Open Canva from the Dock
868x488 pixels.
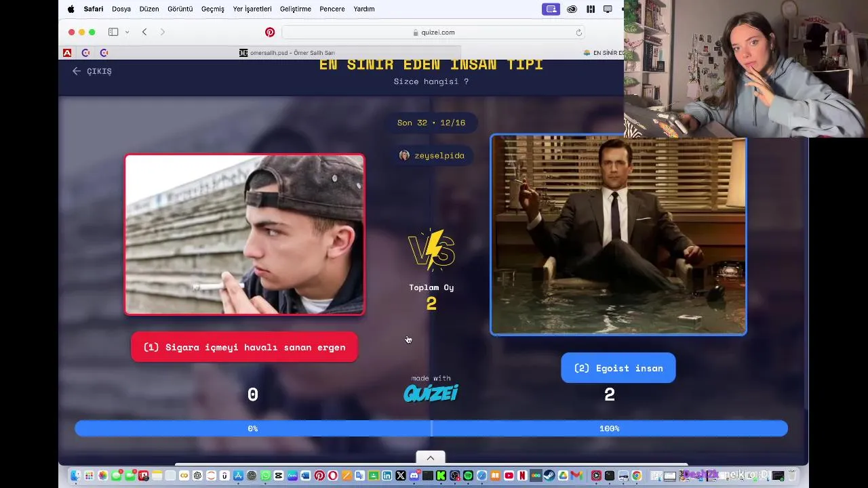tap(292, 476)
